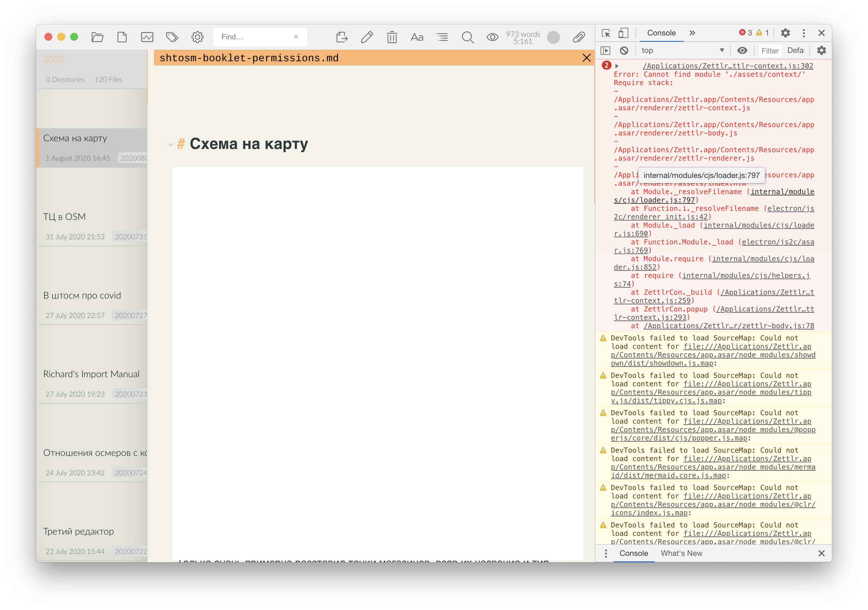This screenshot has height=610, width=868.
Task: Open the 'top' JavaScript context dropdown
Action: pyautogui.click(x=683, y=50)
